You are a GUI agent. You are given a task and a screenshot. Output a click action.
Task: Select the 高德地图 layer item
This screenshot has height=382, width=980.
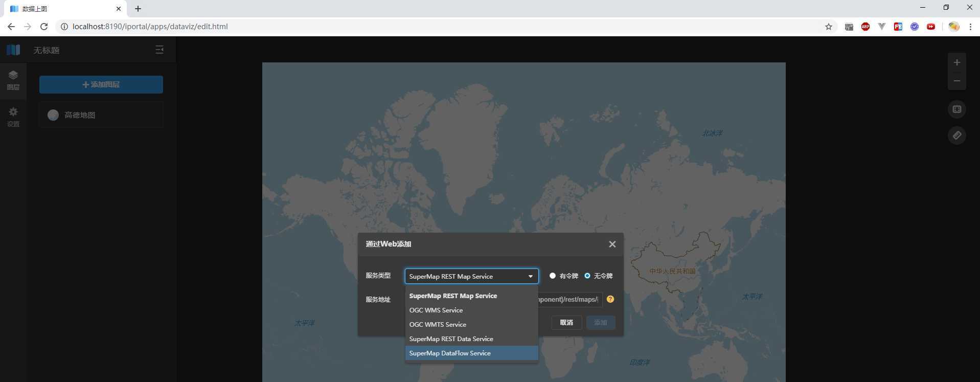101,115
